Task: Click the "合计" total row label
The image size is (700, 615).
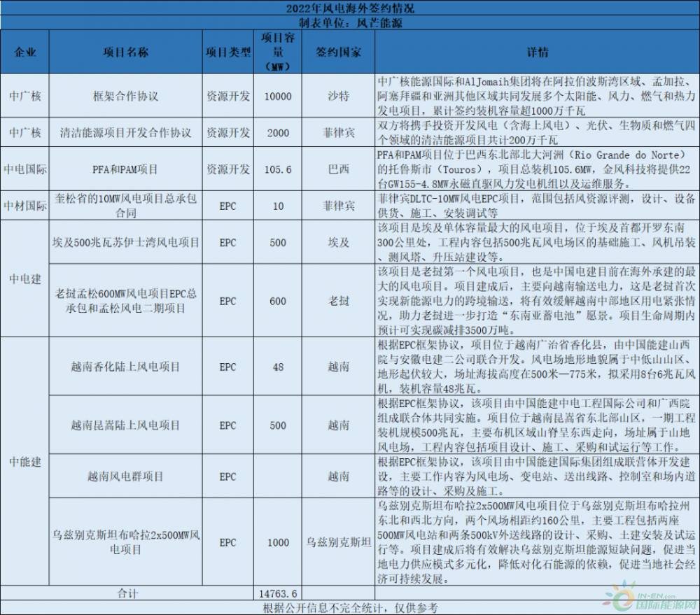Action: click(126, 593)
